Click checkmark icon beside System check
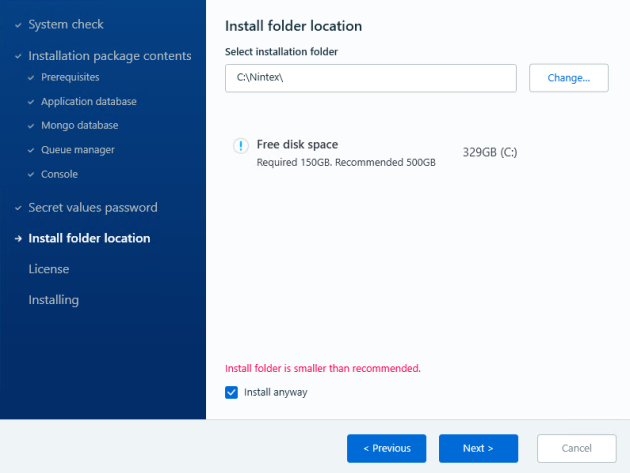 coord(17,25)
